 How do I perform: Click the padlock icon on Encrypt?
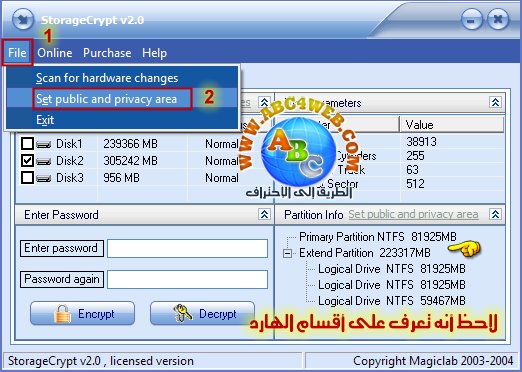pos(63,314)
